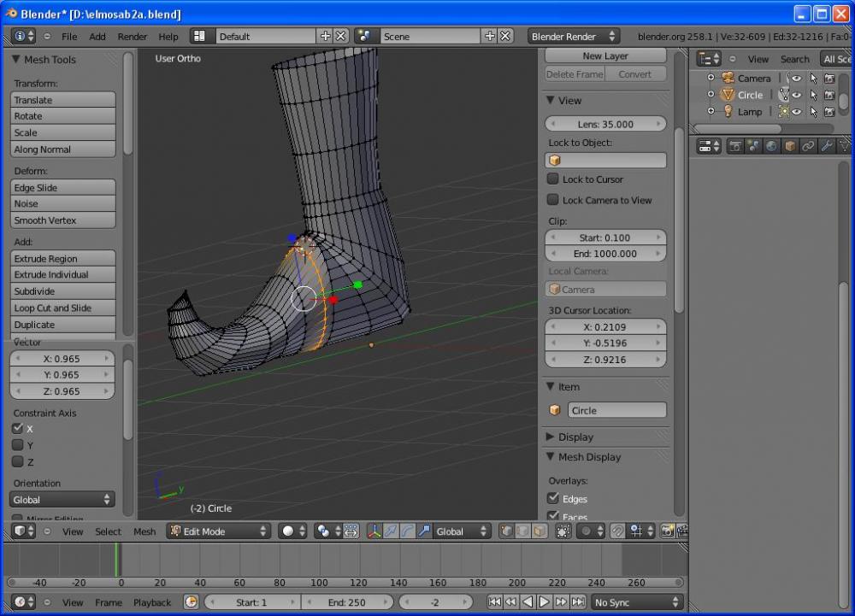855x616 pixels.
Task: Open the Render menu
Action: (x=133, y=37)
